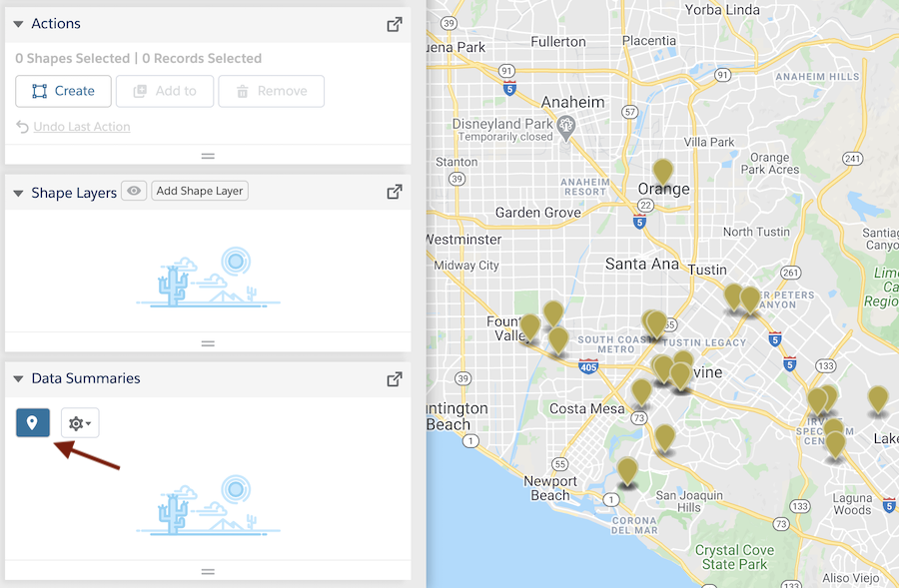The width and height of the screenshot is (899, 588).
Task: Click the Actions panel title
Action: tap(56, 24)
